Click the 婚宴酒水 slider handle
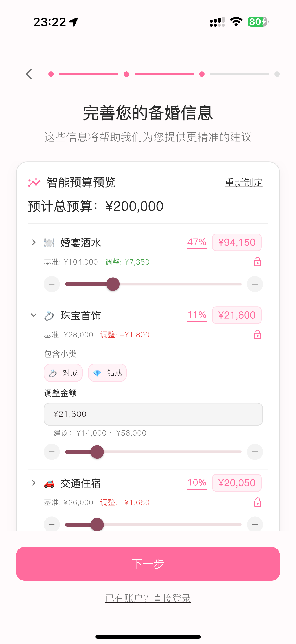Image resolution: width=296 pixels, height=644 pixels. [x=113, y=284]
